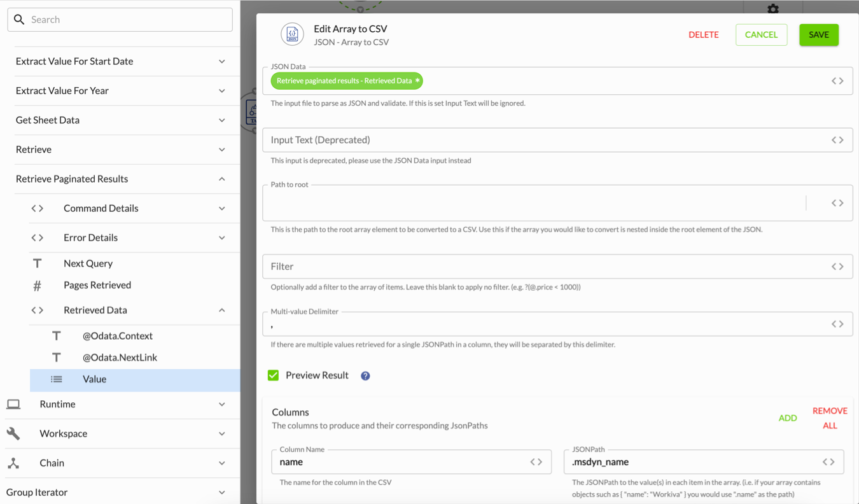Image resolution: width=859 pixels, height=504 pixels.
Task: Click the green SAVE button
Action: (x=819, y=35)
